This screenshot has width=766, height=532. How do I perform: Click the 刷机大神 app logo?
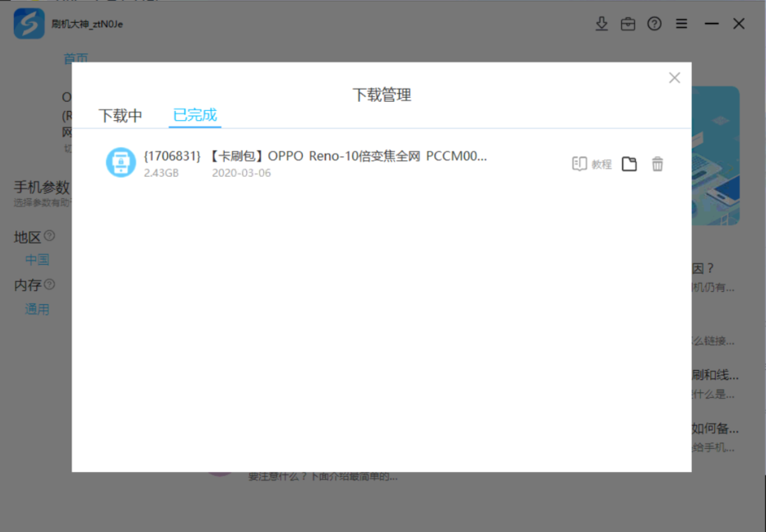coord(29,23)
